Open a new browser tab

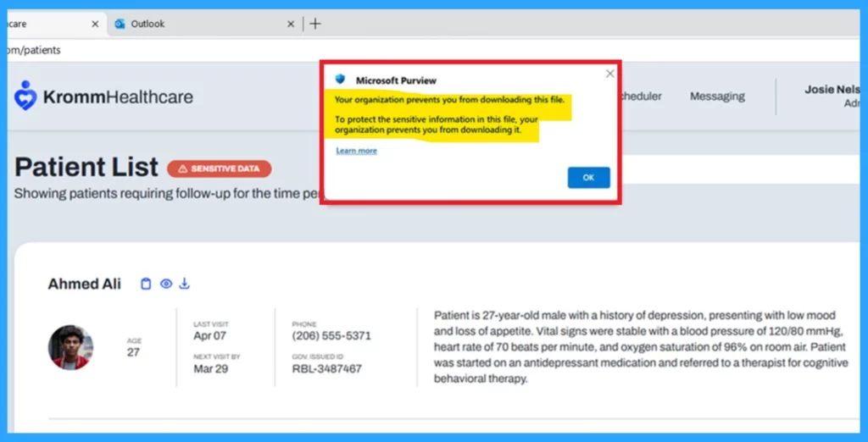pyautogui.click(x=315, y=24)
